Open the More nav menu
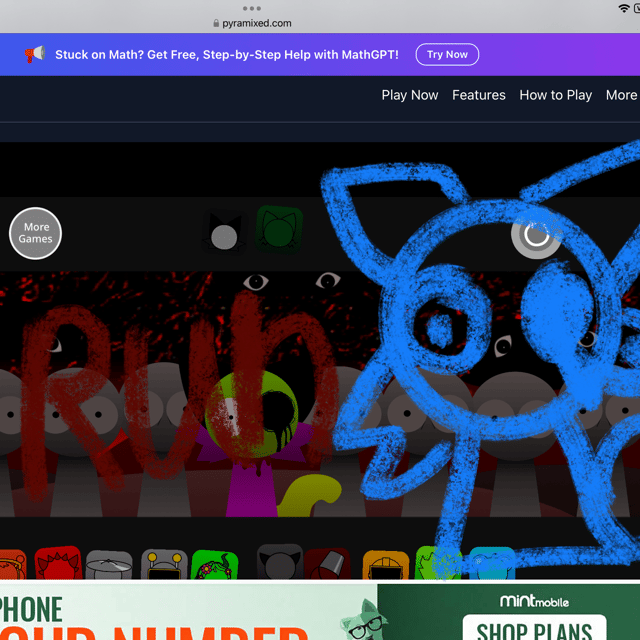 621,95
